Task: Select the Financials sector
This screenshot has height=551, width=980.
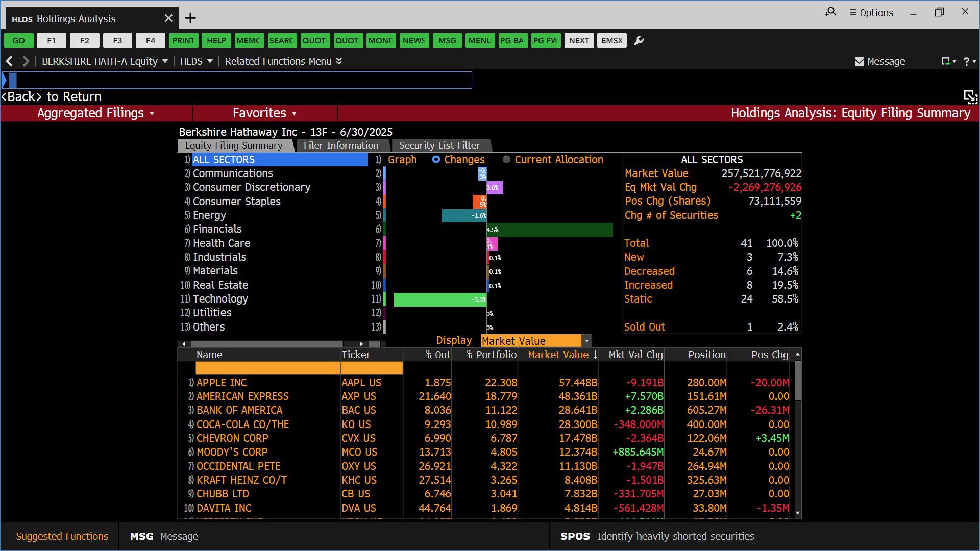Action: pyautogui.click(x=217, y=229)
